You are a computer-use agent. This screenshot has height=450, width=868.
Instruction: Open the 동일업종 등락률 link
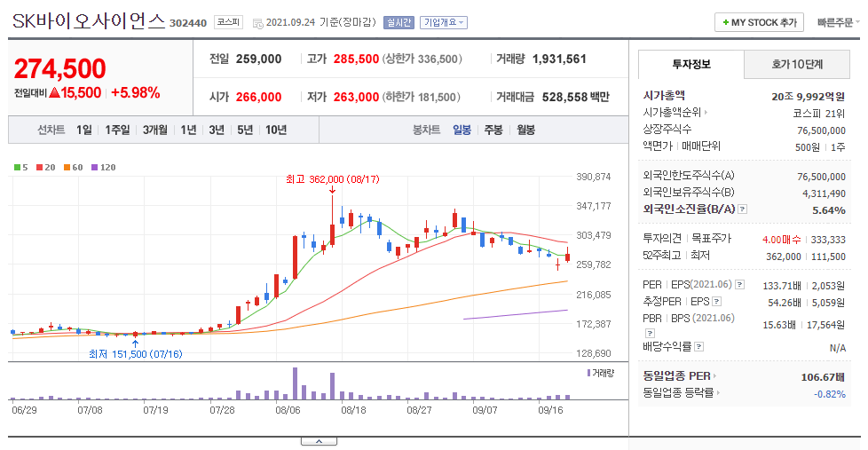tap(681, 393)
